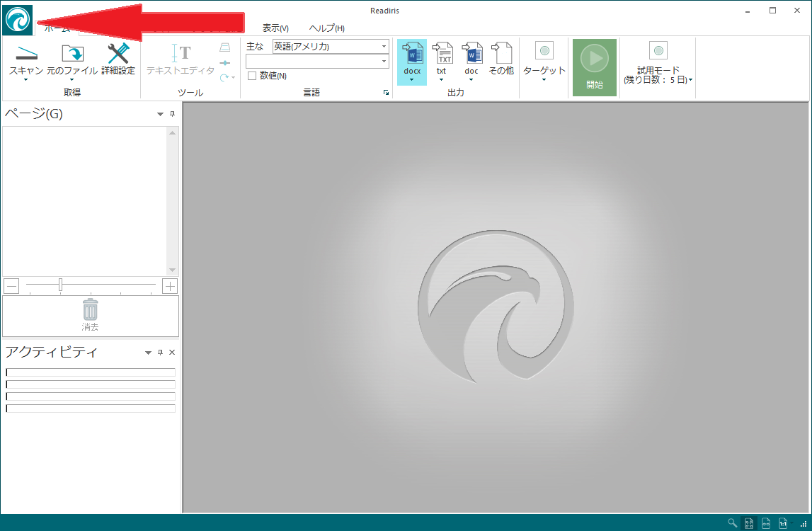The image size is (812, 531).
Task: Select 1:1 actual size view icon
Action: (782, 523)
